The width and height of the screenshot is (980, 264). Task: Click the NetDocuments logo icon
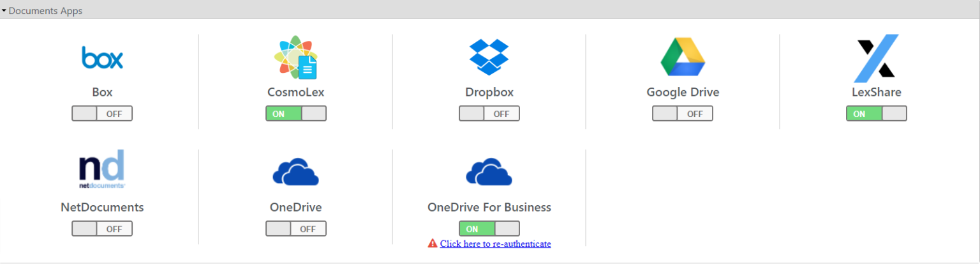tap(102, 169)
